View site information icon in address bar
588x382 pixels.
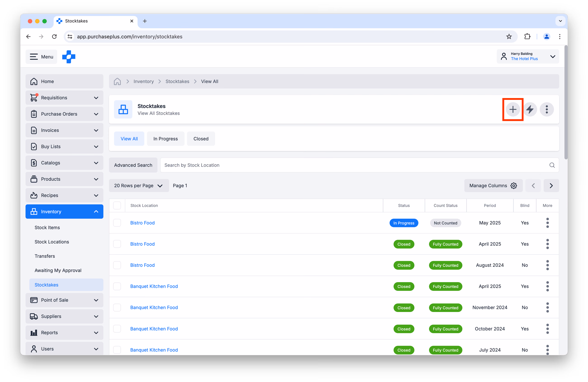click(x=70, y=37)
